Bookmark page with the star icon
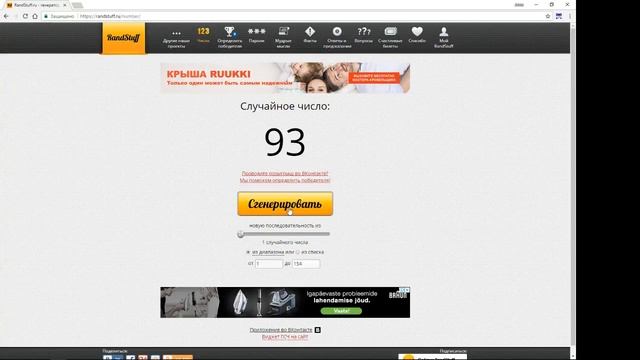This screenshot has height=360, width=640. point(548,16)
